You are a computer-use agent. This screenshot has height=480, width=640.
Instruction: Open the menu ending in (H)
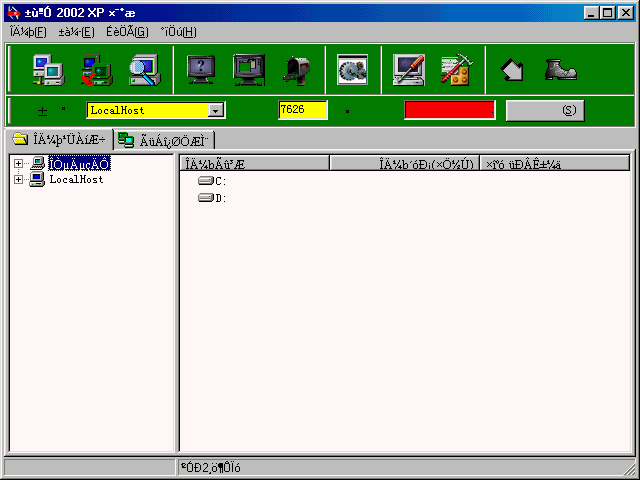[x=178, y=32]
